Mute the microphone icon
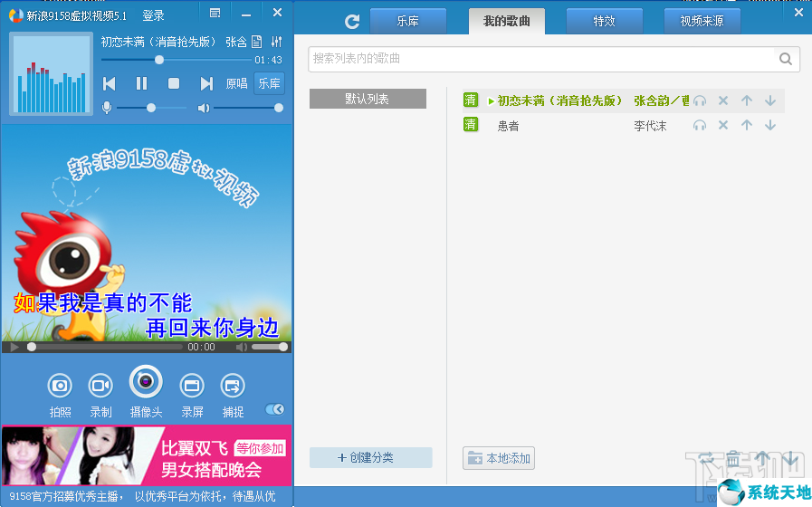The height and width of the screenshot is (507, 812). (x=107, y=108)
